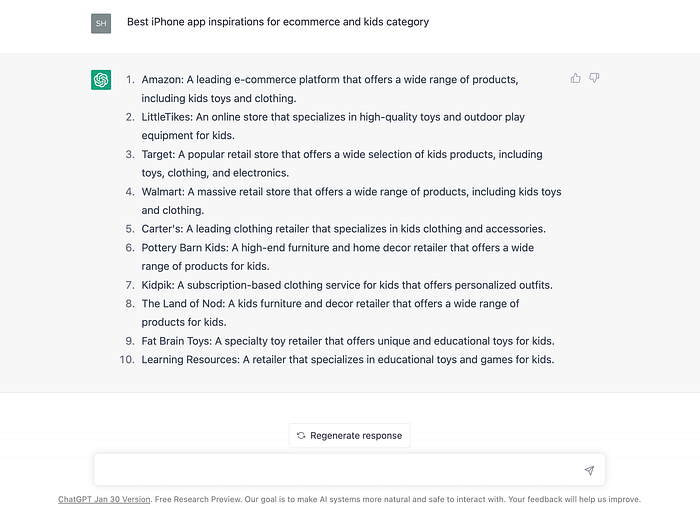This screenshot has height=519, width=700.
Task: Click the thumbs up feedback icon
Action: point(576,78)
